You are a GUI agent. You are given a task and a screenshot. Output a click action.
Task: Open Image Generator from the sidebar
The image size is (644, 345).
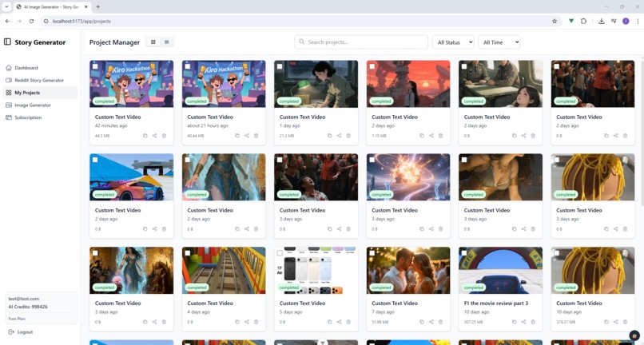pos(40,105)
